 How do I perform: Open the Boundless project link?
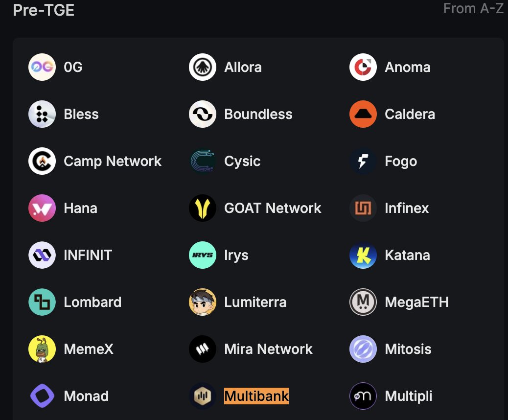click(x=258, y=114)
